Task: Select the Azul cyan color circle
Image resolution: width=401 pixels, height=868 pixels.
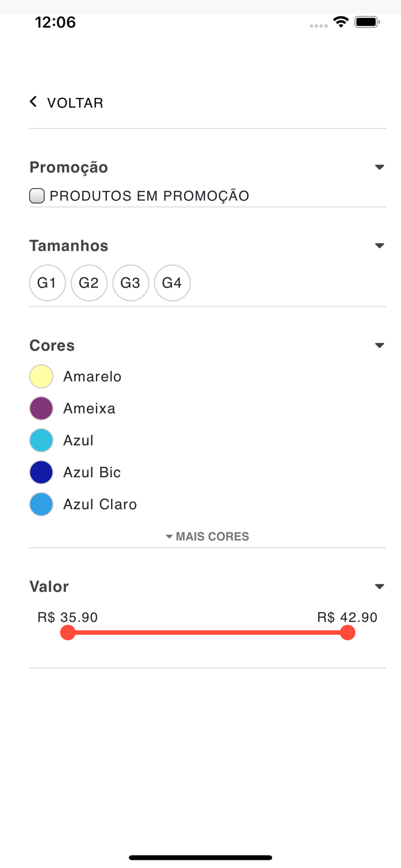Action: pos(41,440)
